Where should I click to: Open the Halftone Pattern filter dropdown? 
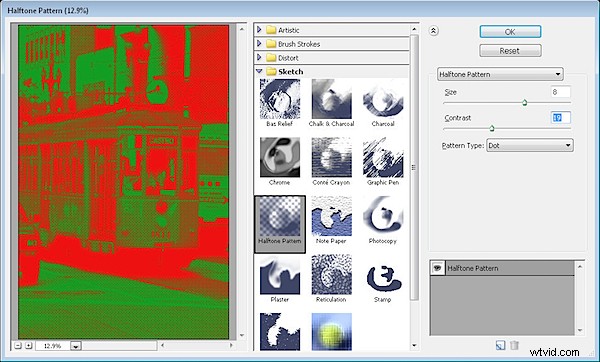coord(500,74)
